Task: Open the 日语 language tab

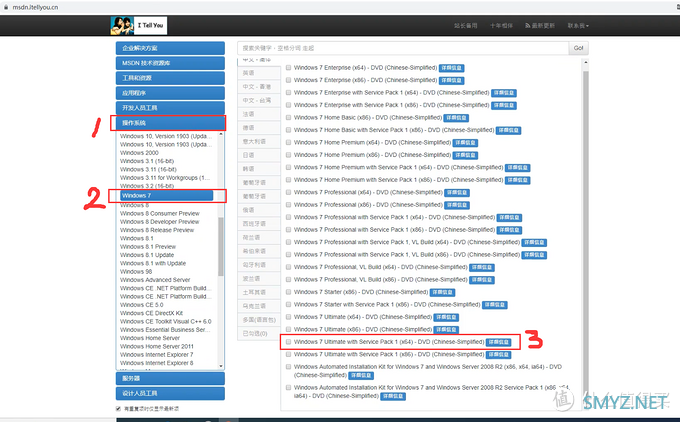Action: (259, 155)
